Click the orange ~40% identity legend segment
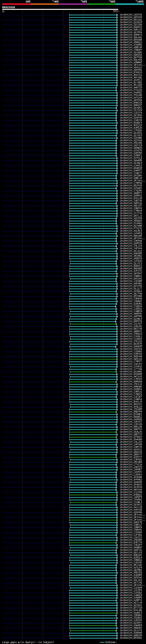The width and height of the screenshot is (146, 644). coord(45,4)
